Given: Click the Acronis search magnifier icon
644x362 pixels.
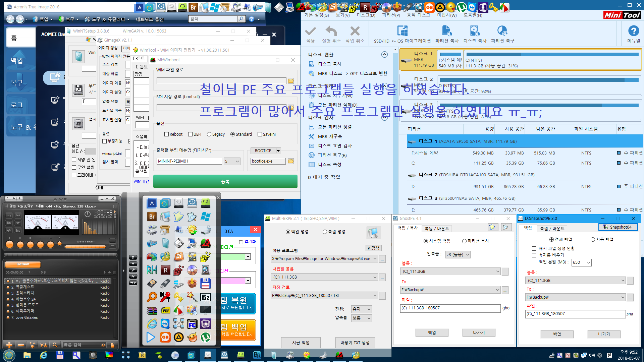Looking at the screenshot, I should (241, 19).
